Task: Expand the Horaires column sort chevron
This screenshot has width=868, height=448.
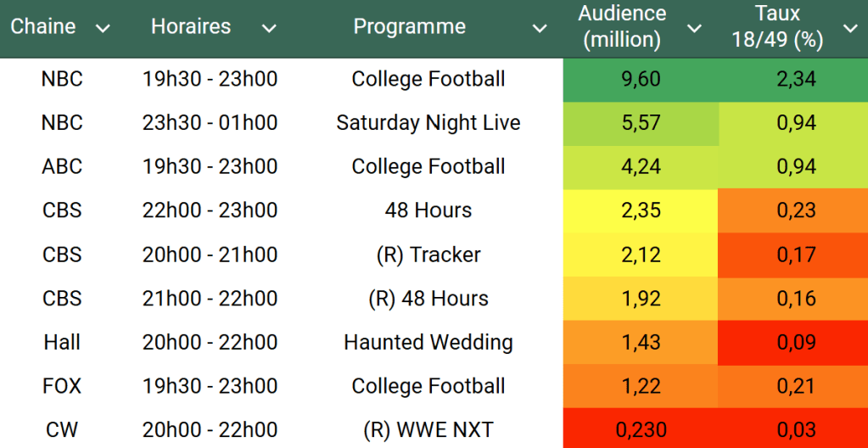Action: point(269,29)
